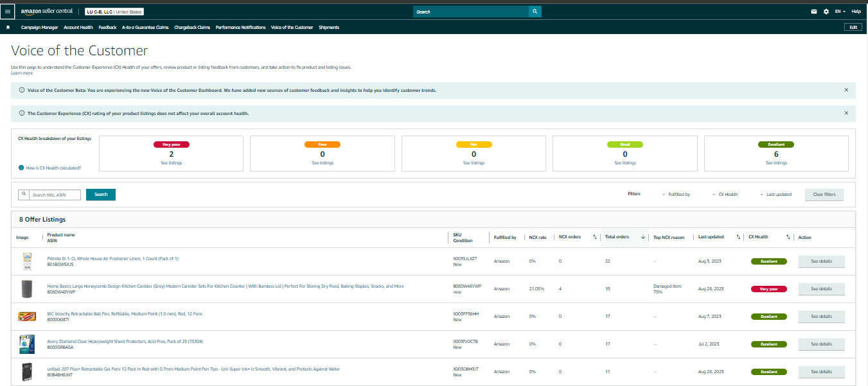Viewport: 868px width, 386px height.
Task: Click SKU X0035JLXZ7 link
Action: (465, 258)
